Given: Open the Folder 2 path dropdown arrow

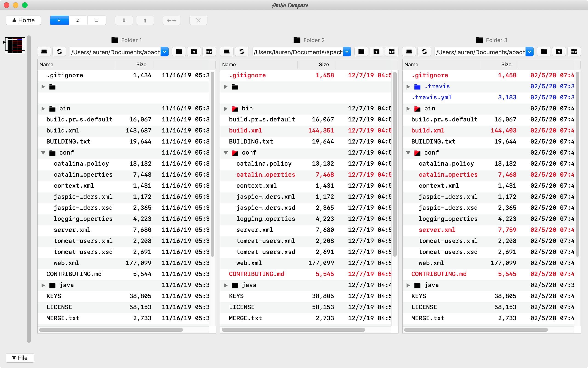Looking at the screenshot, I should pos(347,52).
